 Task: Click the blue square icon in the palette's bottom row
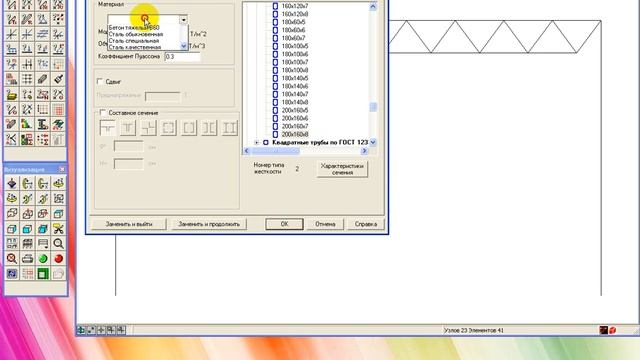point(12,273)
